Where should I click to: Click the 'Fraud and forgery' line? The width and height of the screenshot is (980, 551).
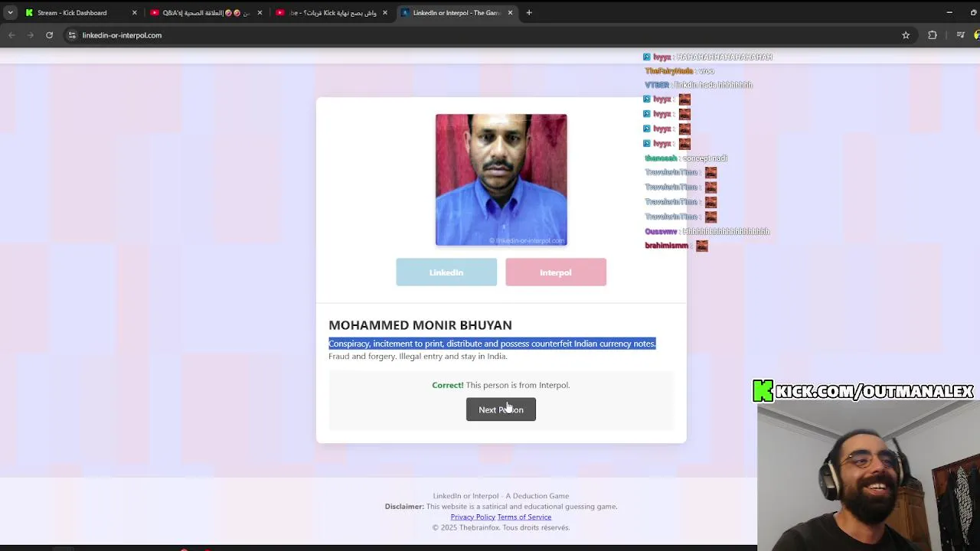pyautogui.click(x=418, y=357)
